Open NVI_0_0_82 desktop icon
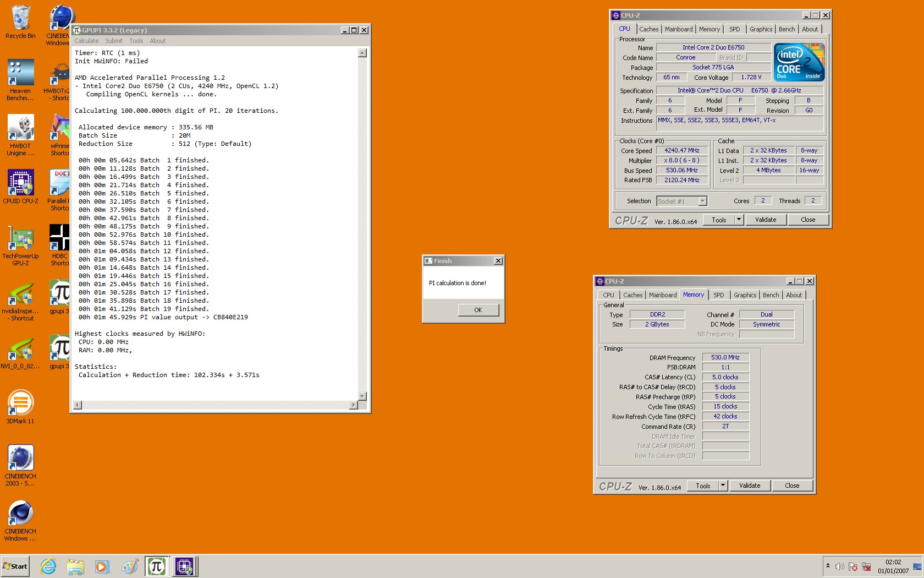 click(20, 352)
